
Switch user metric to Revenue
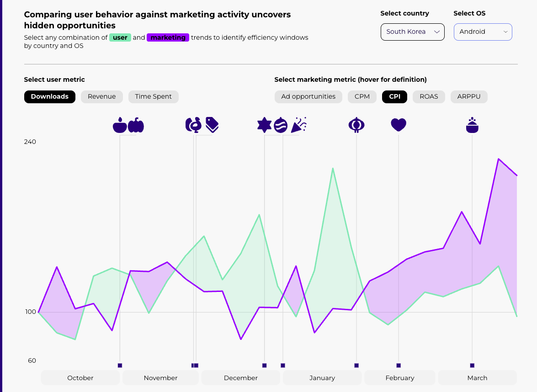(102, 96)
